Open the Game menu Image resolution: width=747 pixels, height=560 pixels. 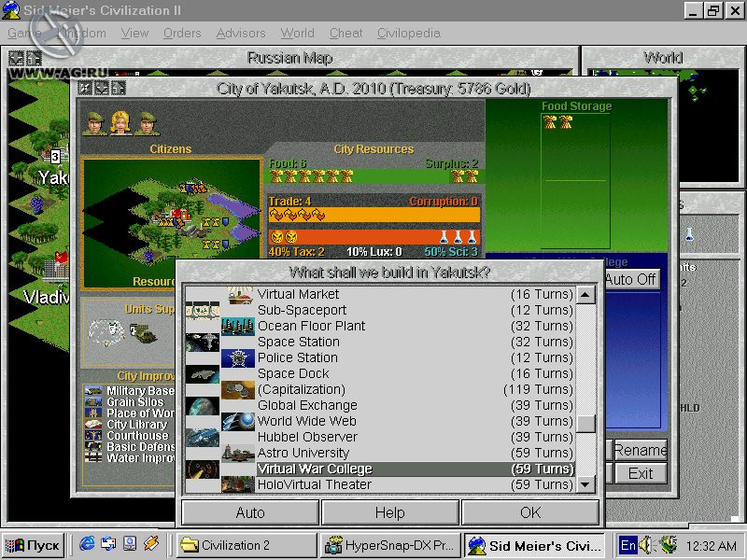point(24,33)
